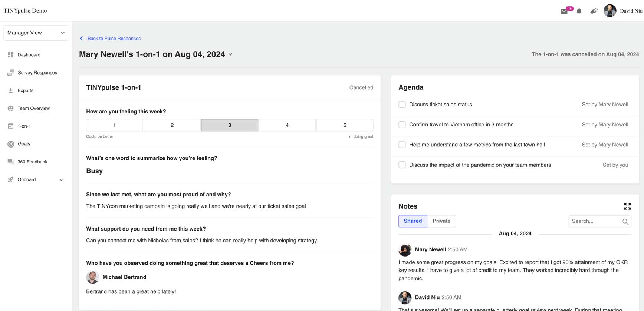Click the Goals target icon
The height and width of the screenshot is (311, 644).
[11, 144]
